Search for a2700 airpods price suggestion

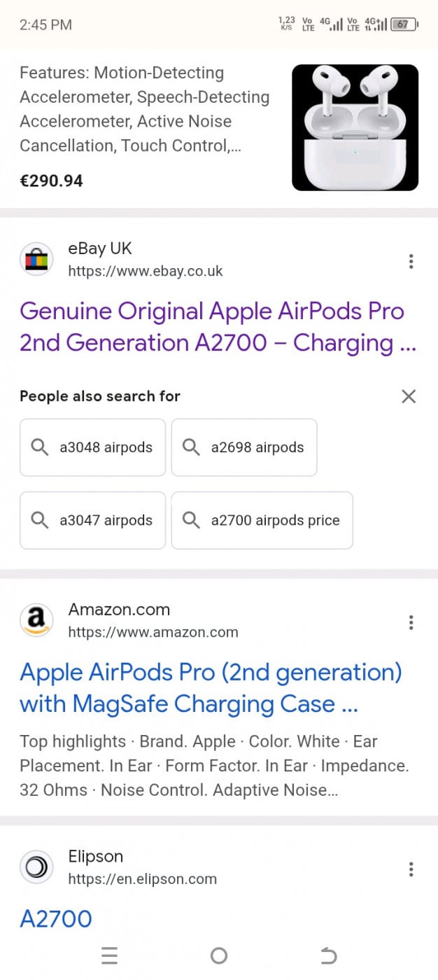(x=262, y=520)
